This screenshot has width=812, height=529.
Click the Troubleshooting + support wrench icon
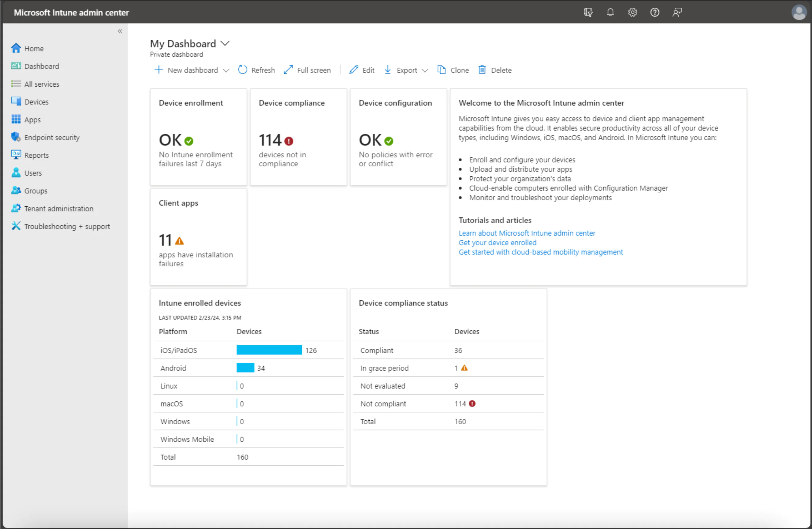[x=16, y=226]
